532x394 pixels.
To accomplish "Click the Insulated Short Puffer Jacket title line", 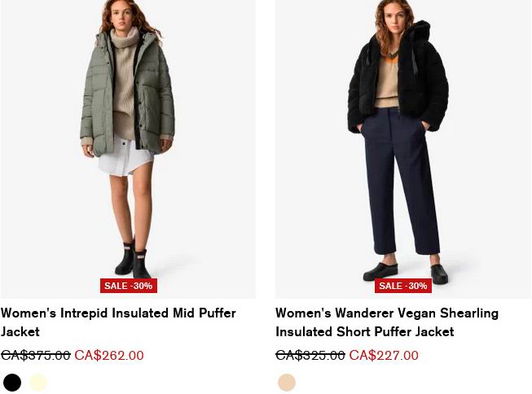I will (x=365, y=331).
